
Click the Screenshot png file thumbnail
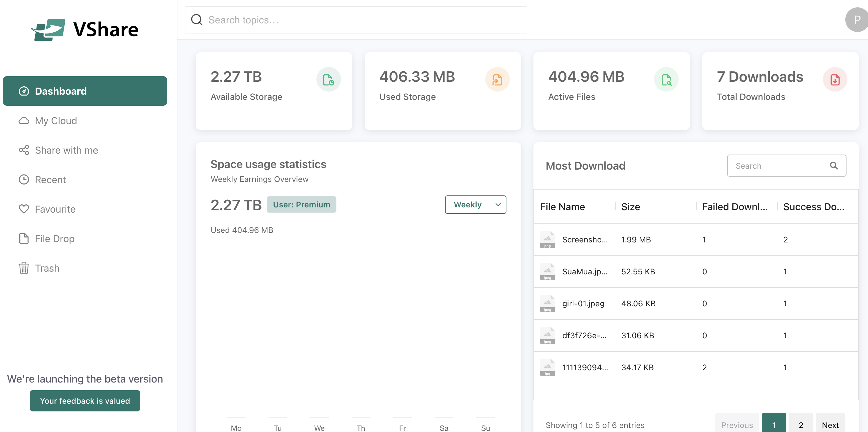[x=547, y=239]
